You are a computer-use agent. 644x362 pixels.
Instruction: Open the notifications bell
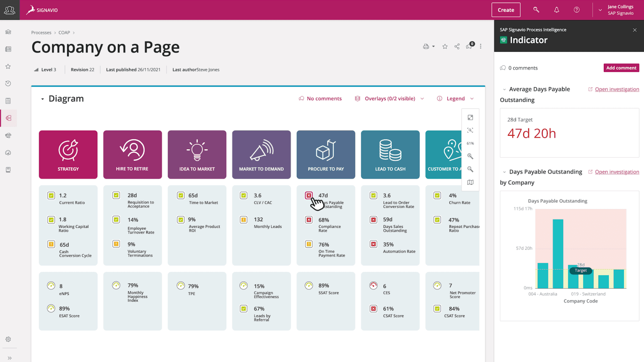click(x=556, y=10)
